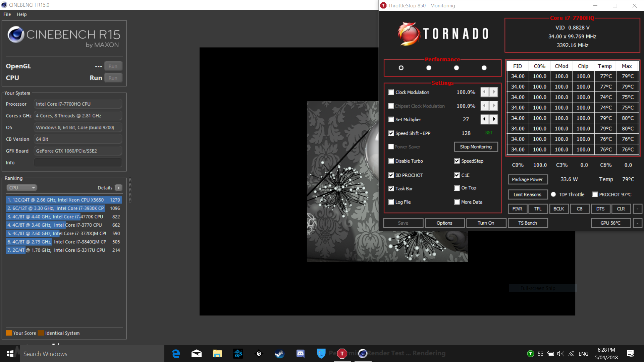Switch to ThrottleStop taskbar icon
The width and height of the screenshot is (644, 362).
tap(342, 354)
